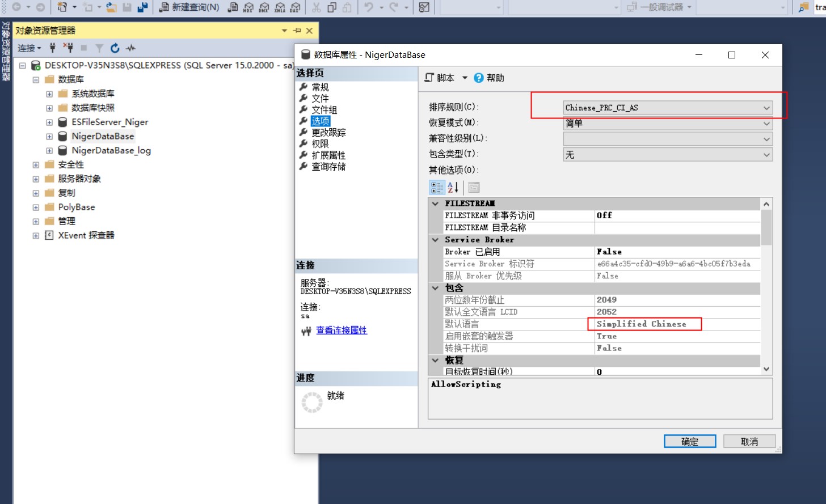Select the 管理 folder
The height and width of the screenshot is (504, 826).
coord(66,221)
